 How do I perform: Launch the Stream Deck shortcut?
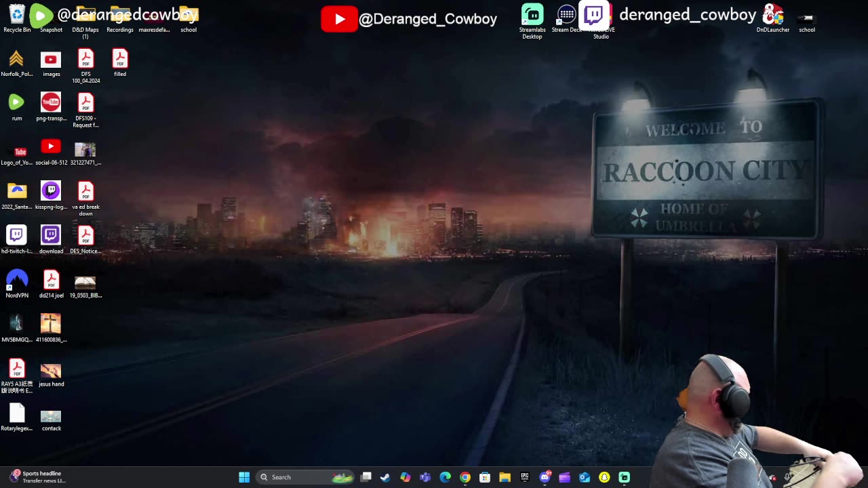(x=567, y=18)
